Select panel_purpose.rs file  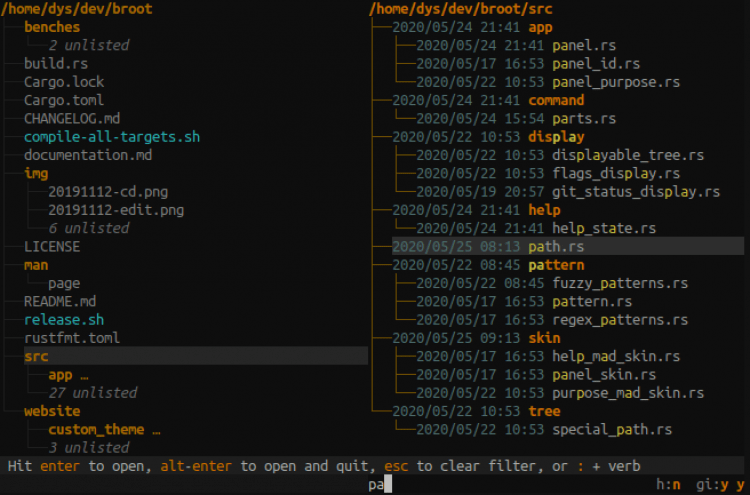[616, 82]
